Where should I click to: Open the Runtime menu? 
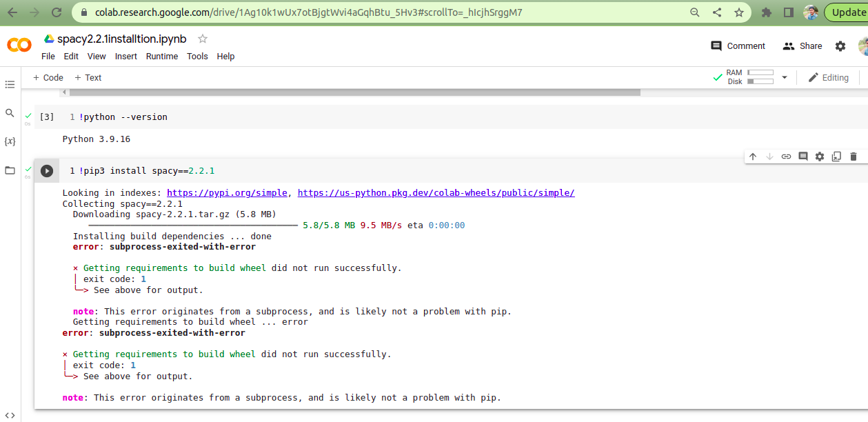tap(162, 57)
